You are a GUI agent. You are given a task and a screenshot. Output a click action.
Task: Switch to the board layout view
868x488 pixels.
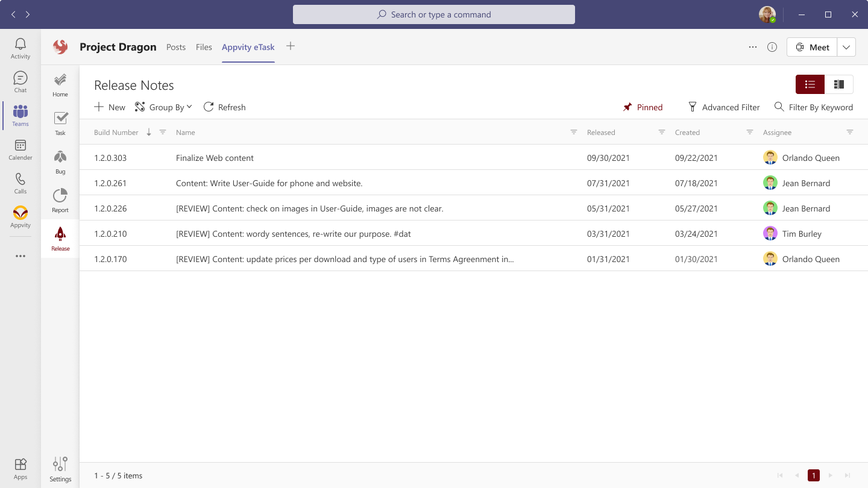tap(839, 84)
